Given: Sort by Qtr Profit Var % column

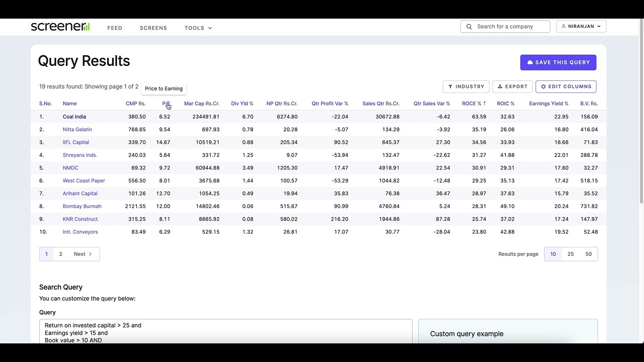Looking at the screenshot, I should coord(330,104).
